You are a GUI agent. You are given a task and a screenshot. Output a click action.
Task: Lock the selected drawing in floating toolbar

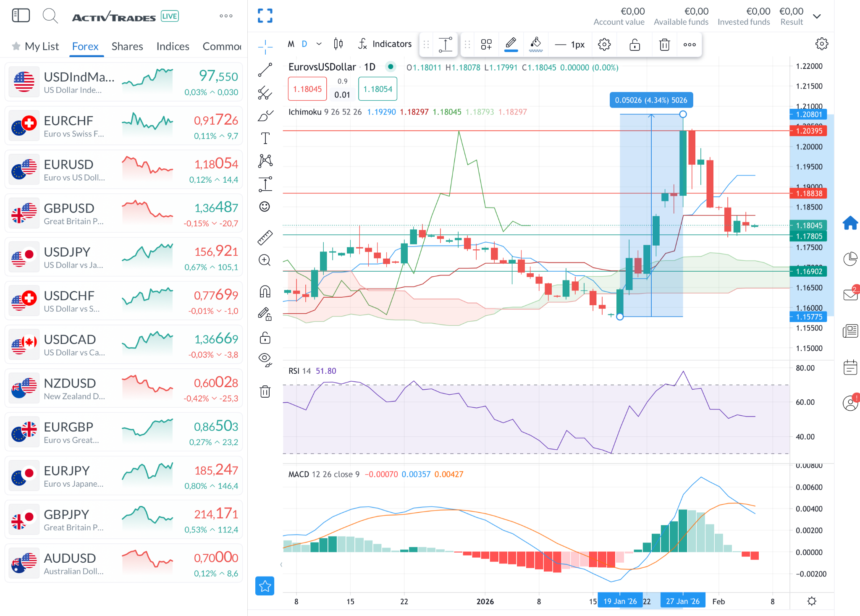(635, 44)
